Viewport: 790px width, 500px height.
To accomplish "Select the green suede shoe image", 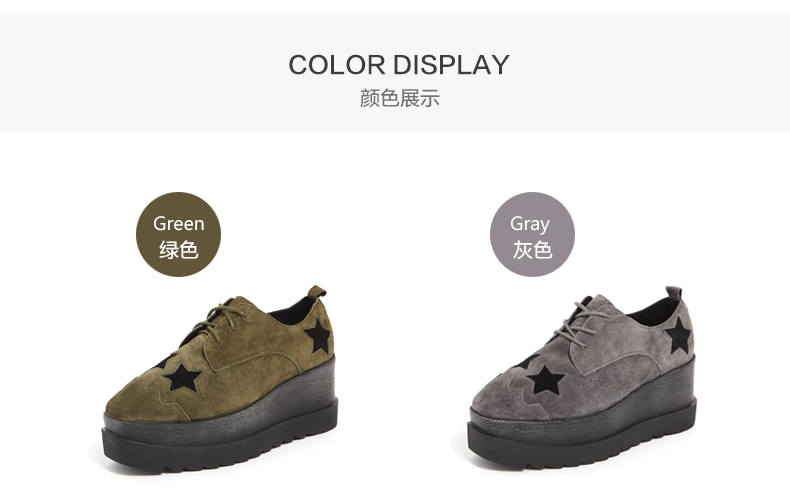I will click(220, 379).
